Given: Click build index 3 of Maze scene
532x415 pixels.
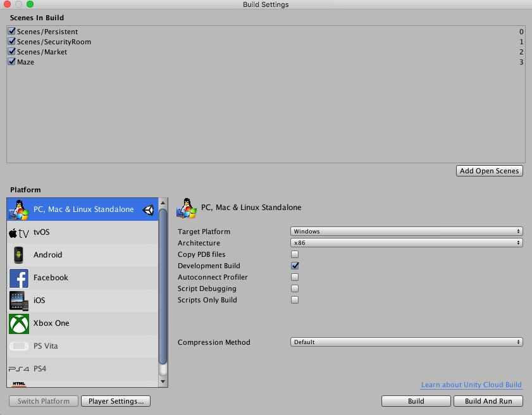Looking at the screenshot, I should (x=521, y=62).
